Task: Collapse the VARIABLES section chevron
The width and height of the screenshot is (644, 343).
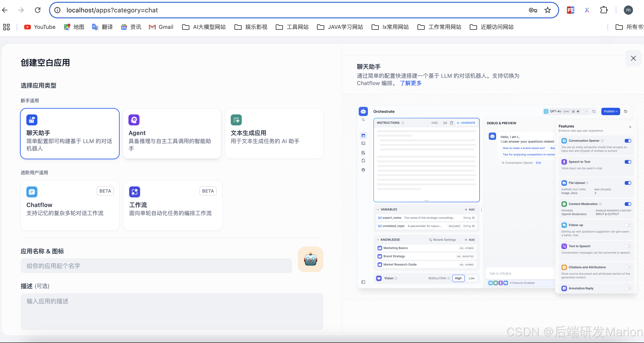Action: (x=378, y=210)
